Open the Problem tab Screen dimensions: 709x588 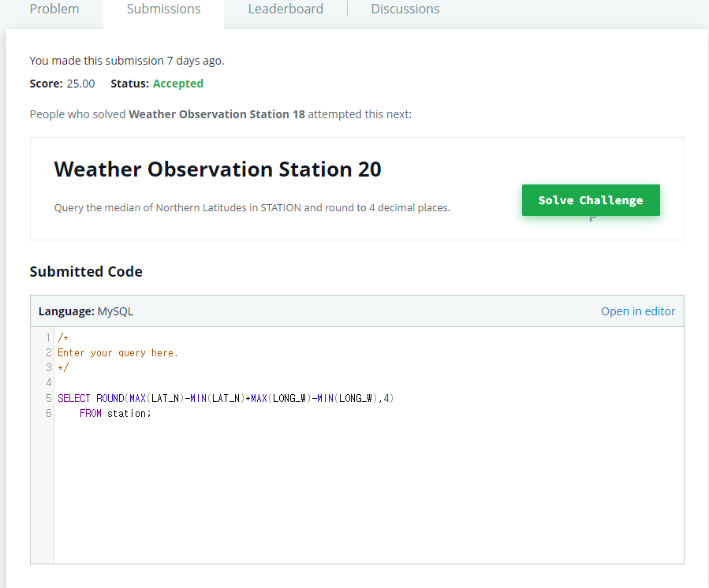pyautogui.click(x=54, y=9)
